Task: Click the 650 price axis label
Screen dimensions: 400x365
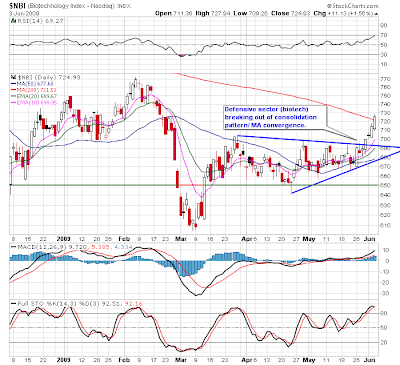Action: [x=385, y=185]
